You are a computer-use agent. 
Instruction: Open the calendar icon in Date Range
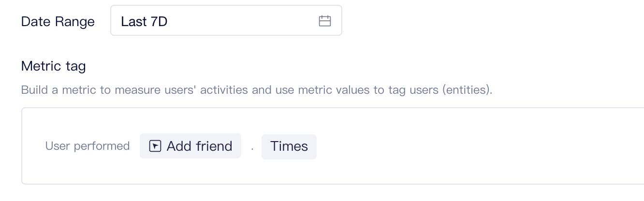324,21
